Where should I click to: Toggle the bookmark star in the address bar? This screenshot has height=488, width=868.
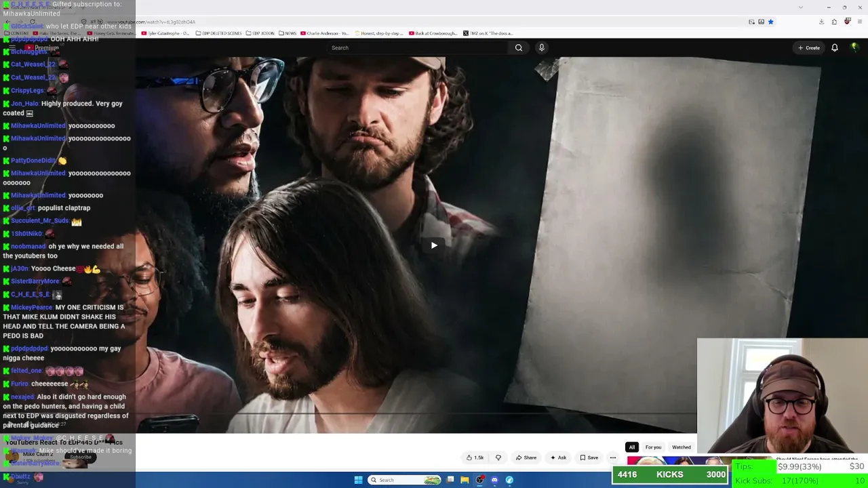[770, 22]
